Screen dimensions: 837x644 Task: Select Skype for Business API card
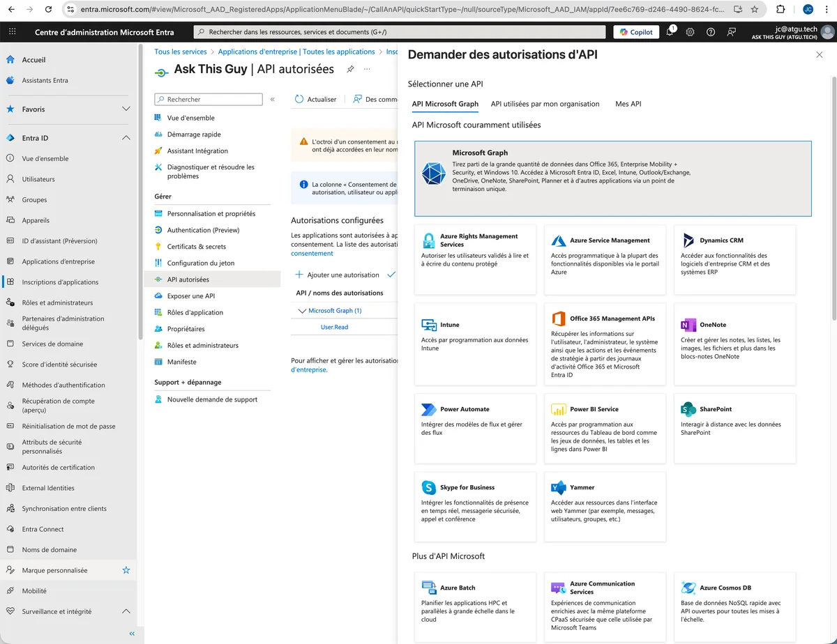475,507
